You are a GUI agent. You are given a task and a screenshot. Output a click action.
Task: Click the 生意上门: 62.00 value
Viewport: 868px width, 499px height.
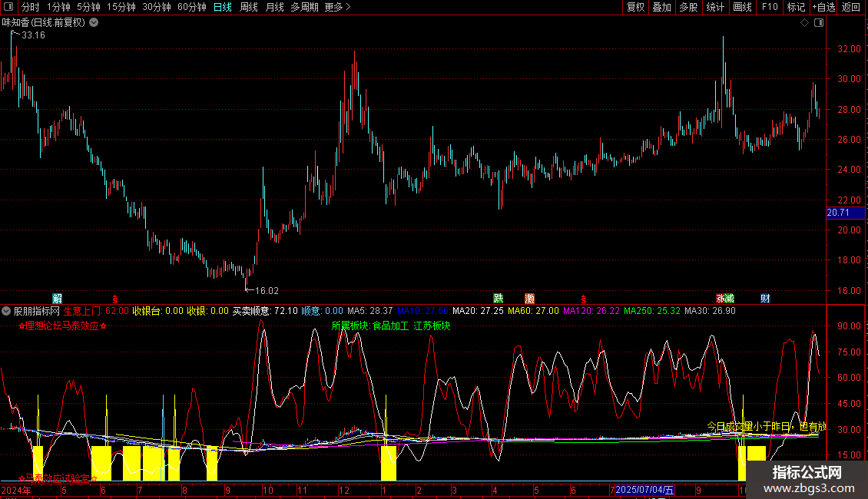point(96,312)
